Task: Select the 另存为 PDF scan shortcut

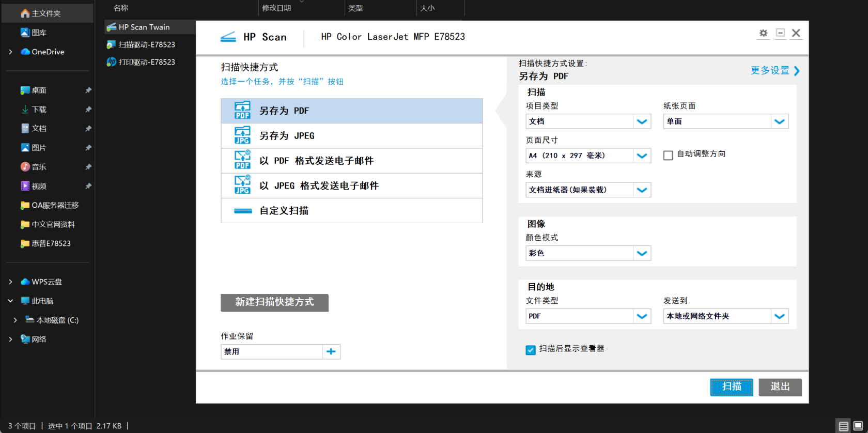Action: pos(352,111)
